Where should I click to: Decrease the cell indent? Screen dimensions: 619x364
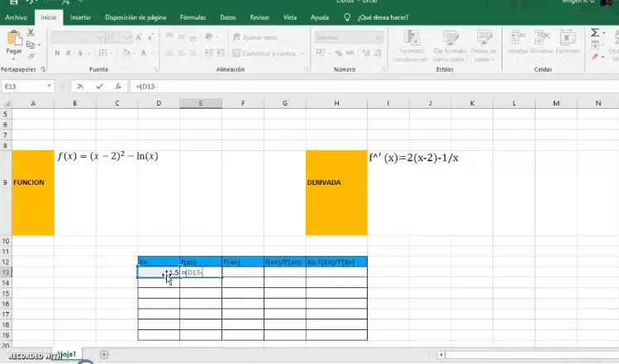[x=209, y=53]
